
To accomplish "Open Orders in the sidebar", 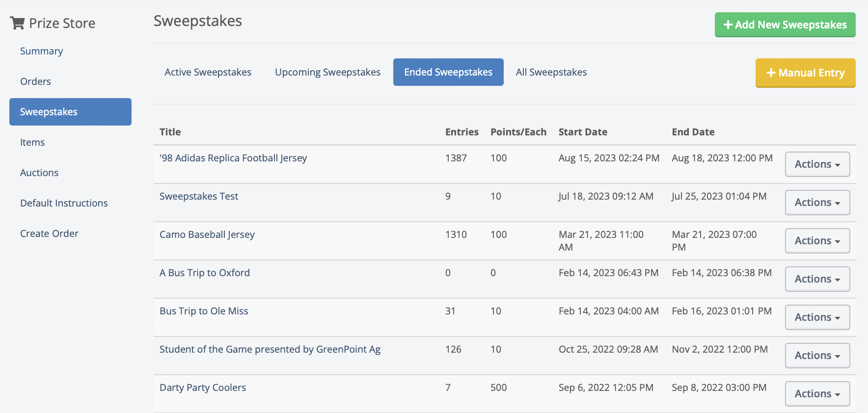I will tap(35, 81).
